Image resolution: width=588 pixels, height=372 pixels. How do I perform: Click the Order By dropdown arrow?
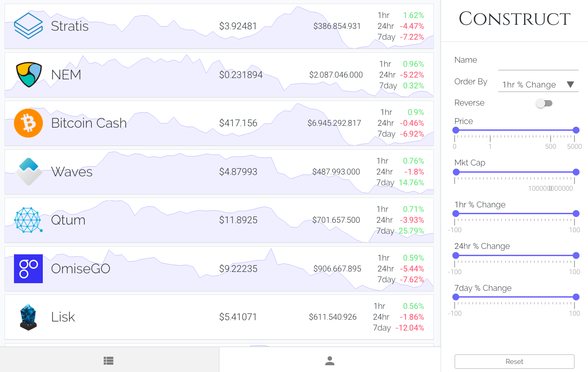(x=570, y=85)
